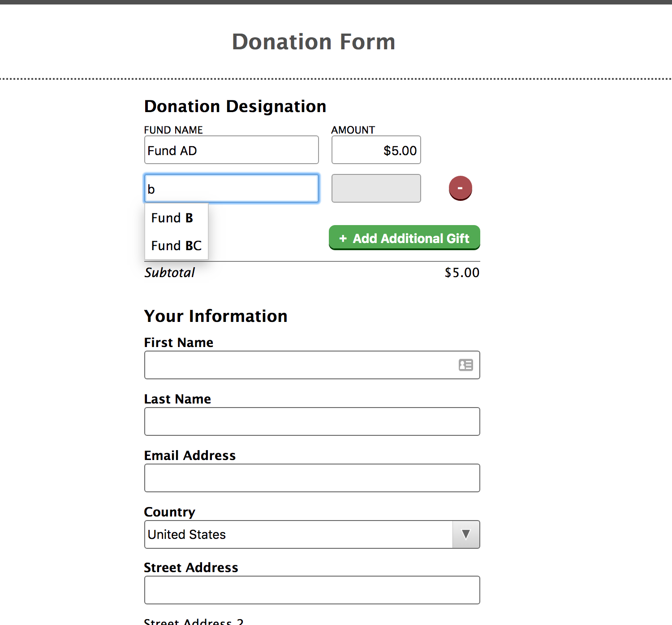The height and width of the screenshot is (625, 672).
Task: Click the Donation Form heading
Action: point(314,42)
